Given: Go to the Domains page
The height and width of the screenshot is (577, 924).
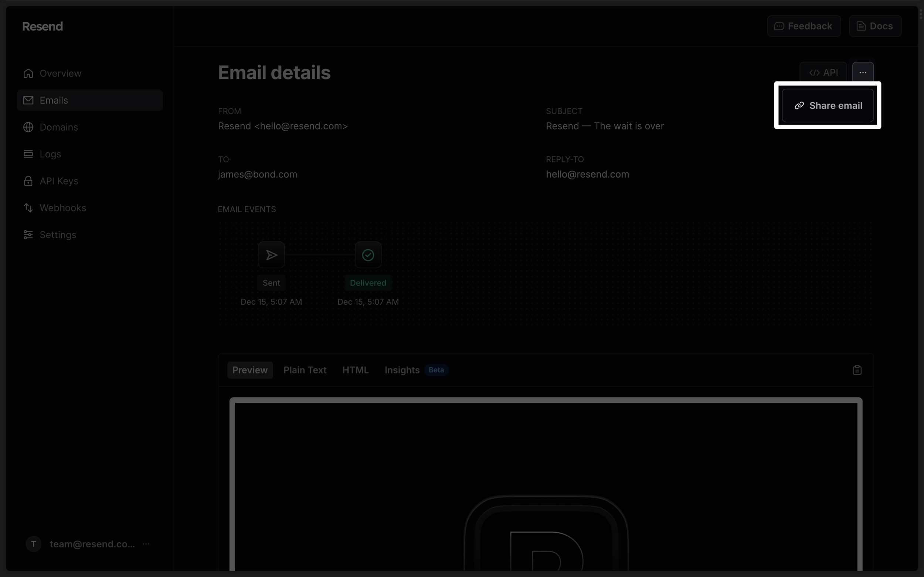Looking at the screenshot, I should point(90,127).
